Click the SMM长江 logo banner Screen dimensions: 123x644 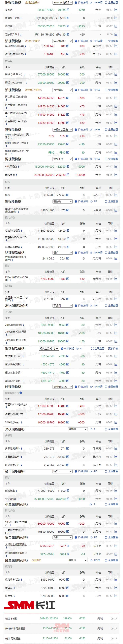[x=29, y=606]
